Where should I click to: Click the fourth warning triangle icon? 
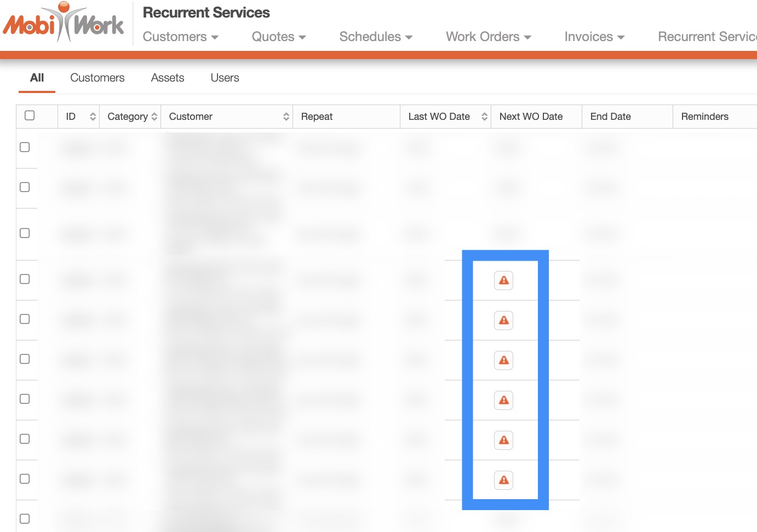(503, 400)
